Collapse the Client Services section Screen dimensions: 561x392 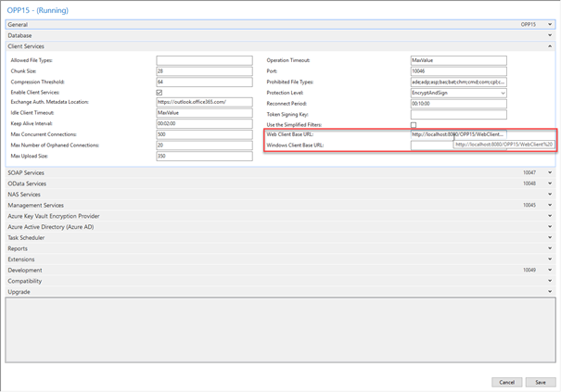[x=550, y=46]
